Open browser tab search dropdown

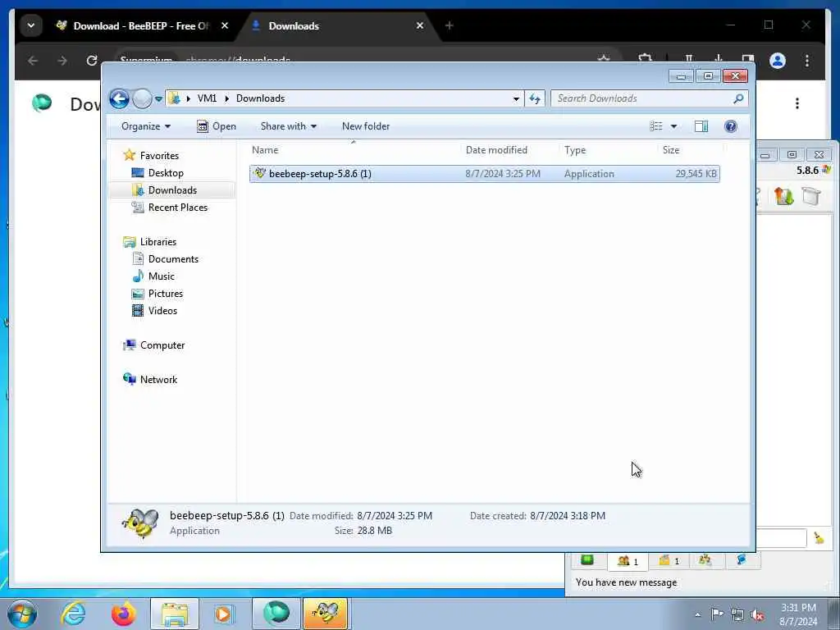(x=31, y=25)
